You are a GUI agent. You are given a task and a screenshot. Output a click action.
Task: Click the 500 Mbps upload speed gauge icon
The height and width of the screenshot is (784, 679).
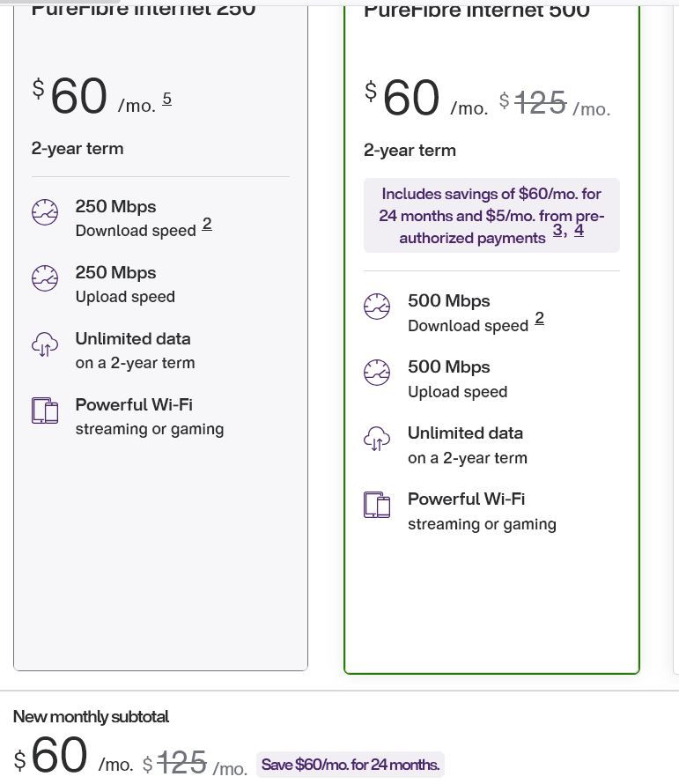[377, 373]
